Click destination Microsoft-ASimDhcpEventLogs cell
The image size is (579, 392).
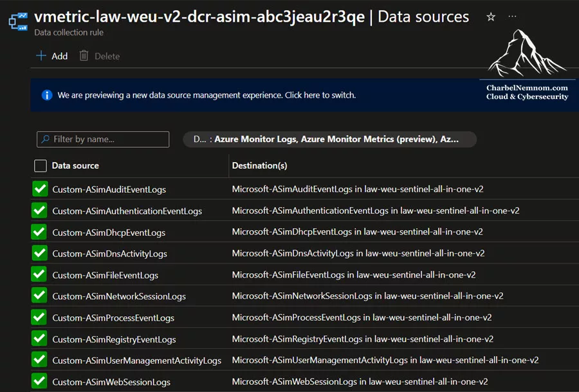point(357,231)
